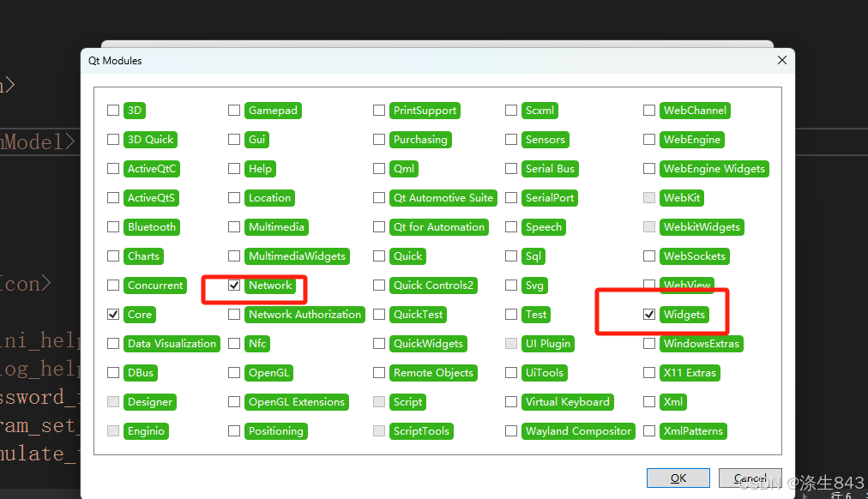Enable Qt for Automation checkbox
The width and height of the screenshot is (868, 499).
379,227
